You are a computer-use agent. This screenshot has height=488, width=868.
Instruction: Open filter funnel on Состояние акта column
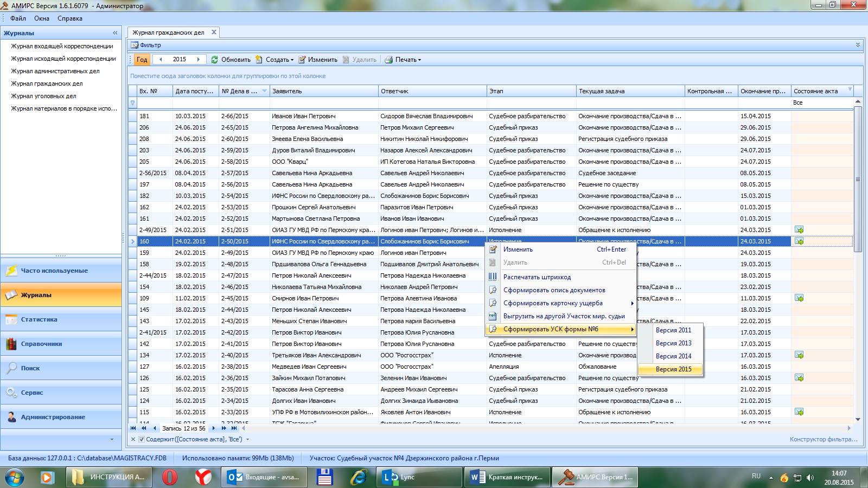tap(850, 89)
